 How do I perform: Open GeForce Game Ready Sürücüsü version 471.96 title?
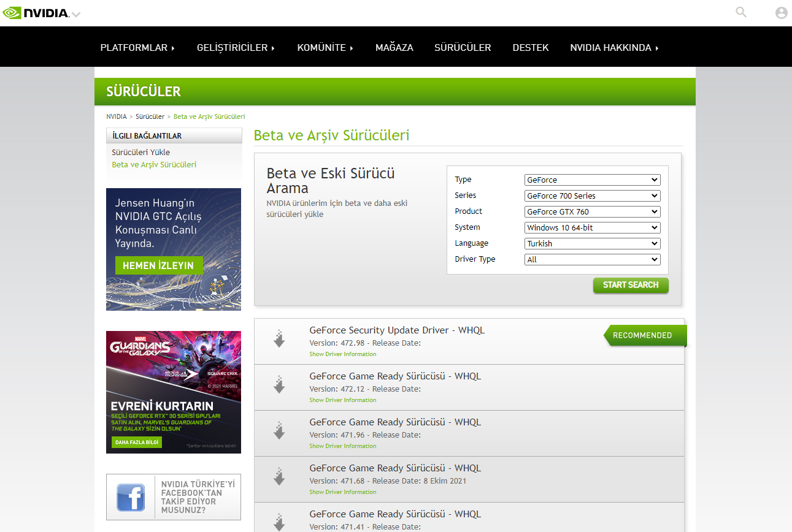(x=395, y=422)
